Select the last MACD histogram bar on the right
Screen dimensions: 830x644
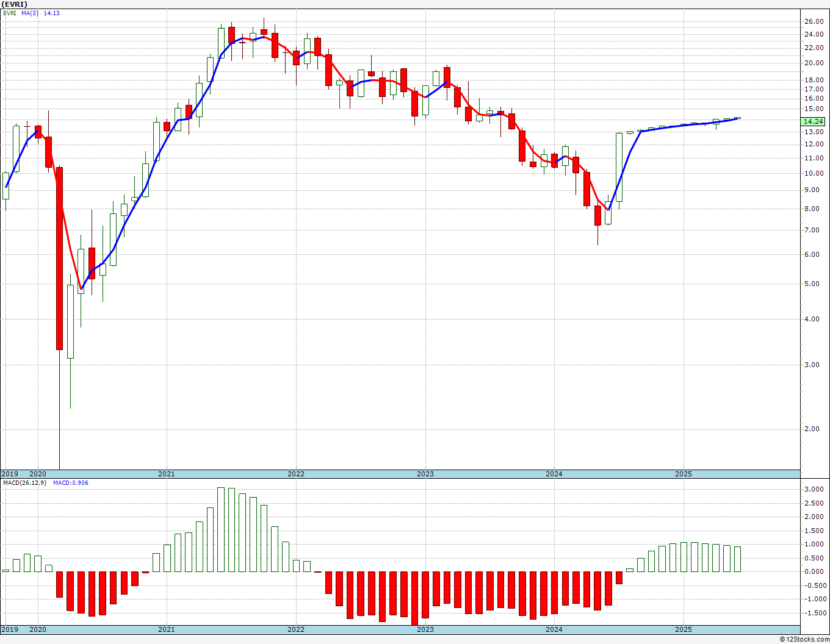click(x=738, y=559)
